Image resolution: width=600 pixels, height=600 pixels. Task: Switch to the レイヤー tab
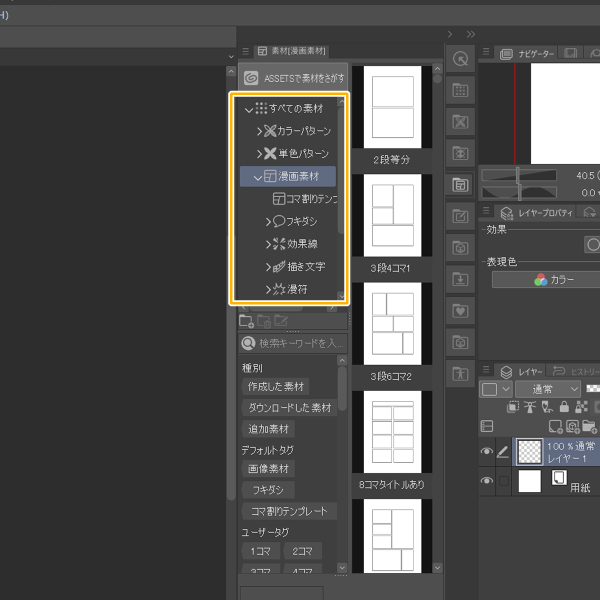click(x=521, y=372)
